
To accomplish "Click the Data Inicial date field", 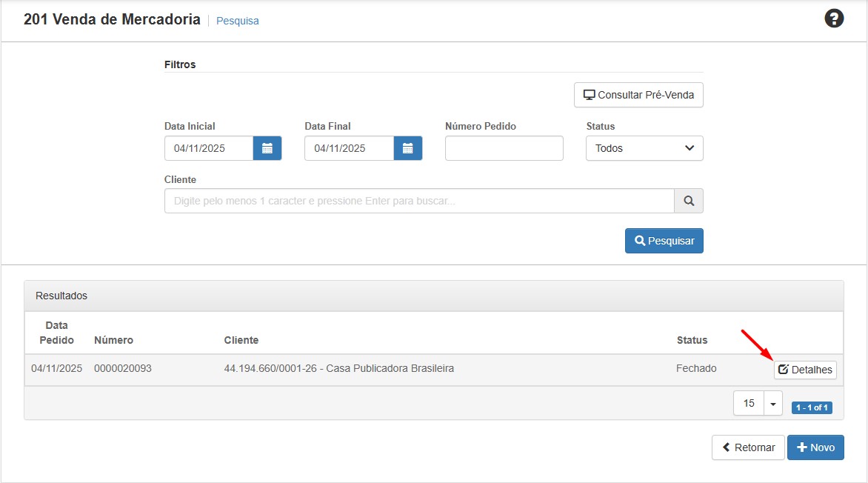I will point(209,148).
